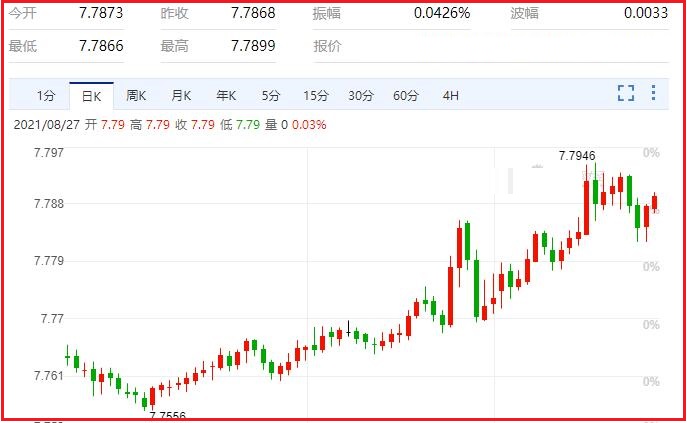Open the three-dot more options menu
The height and width of the screenshot is (423, 687).
[653, 93]
